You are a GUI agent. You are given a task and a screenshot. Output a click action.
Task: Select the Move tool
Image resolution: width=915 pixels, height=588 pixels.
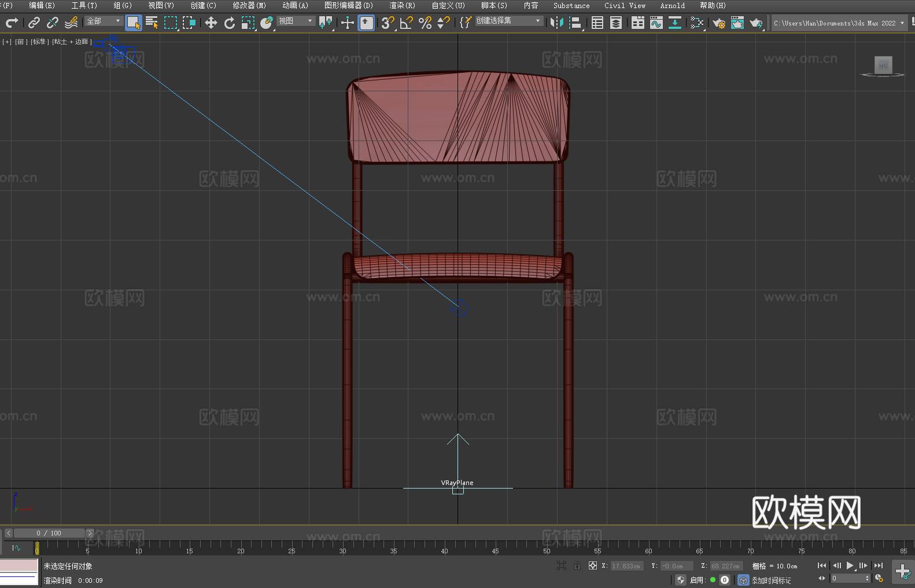point(211,23)
